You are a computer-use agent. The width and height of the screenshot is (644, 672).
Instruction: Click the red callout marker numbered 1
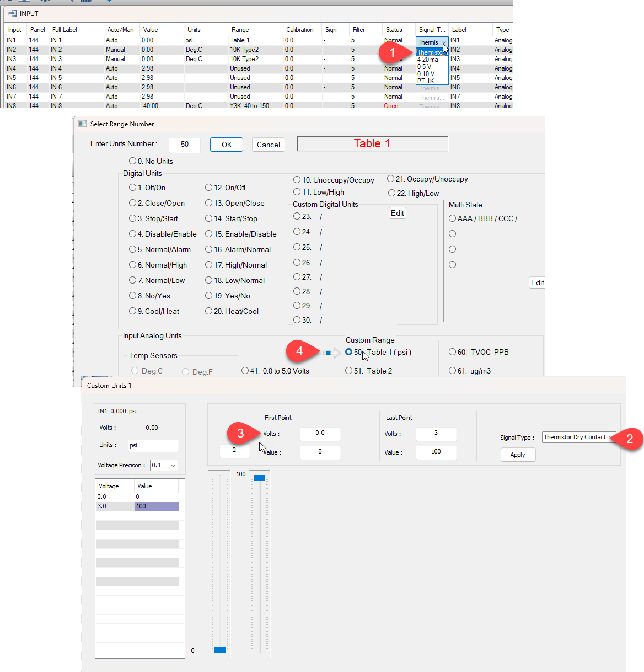pyautogui.click(x=392, y=52)
